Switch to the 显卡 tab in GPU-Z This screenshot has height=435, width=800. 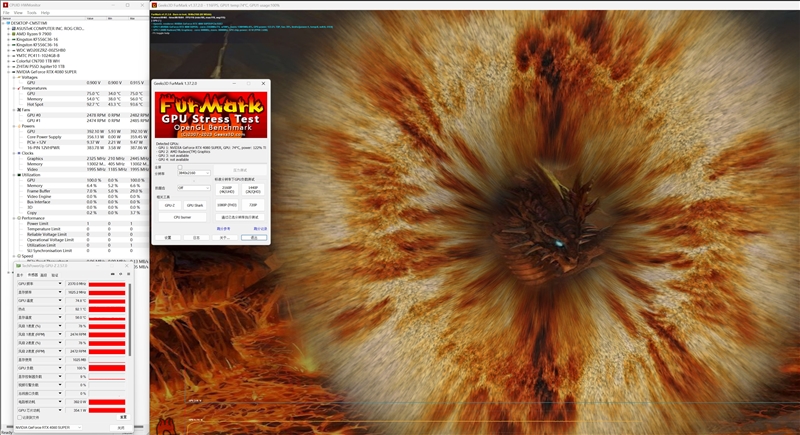20,275
